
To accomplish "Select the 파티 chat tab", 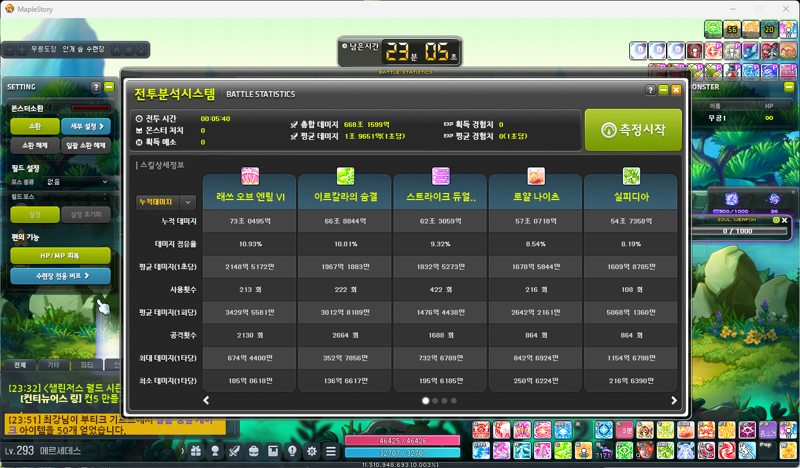I will [x=87, y=365].
